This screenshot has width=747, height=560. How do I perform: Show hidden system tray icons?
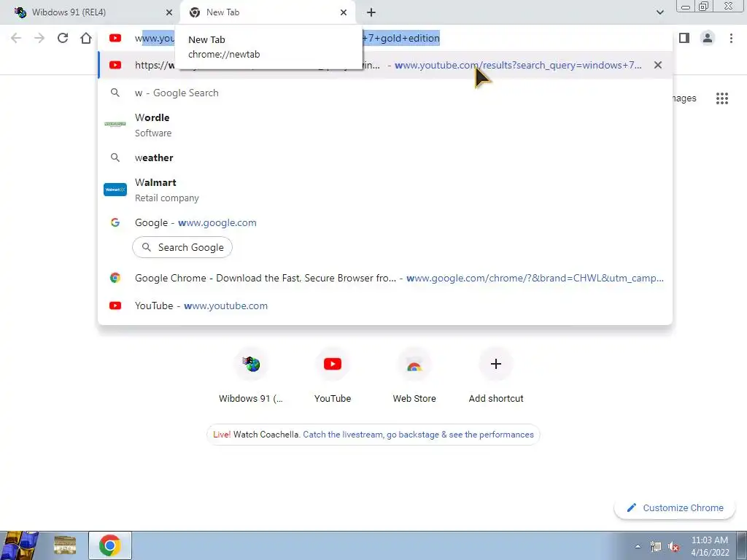coord(638,546)
